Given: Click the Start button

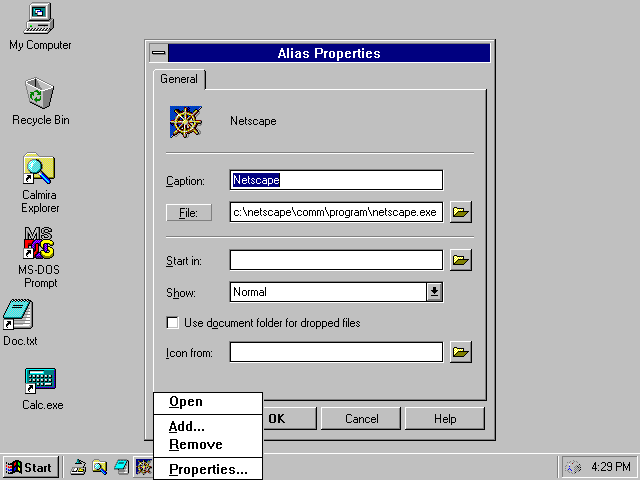Looking at the screenshot, I should (31, 467).
